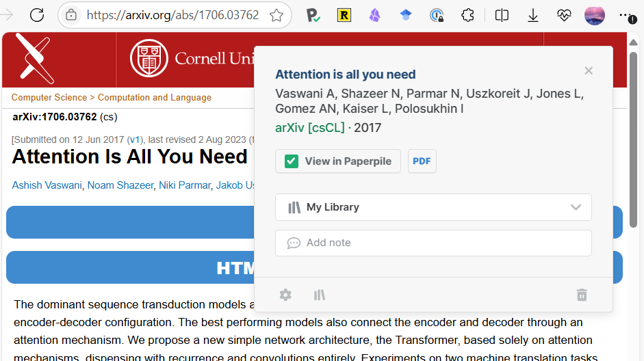Open the browser Extensions puzzle icon

[467, 16]
